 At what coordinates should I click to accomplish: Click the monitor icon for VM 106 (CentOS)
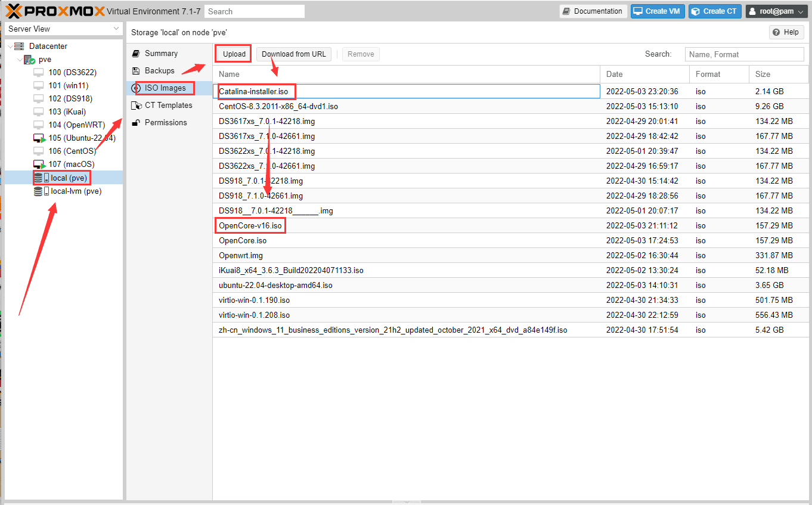click(x=39, y=151)
